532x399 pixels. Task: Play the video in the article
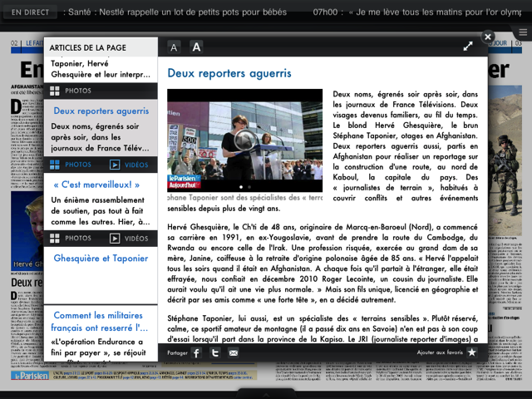click(244, 140)
